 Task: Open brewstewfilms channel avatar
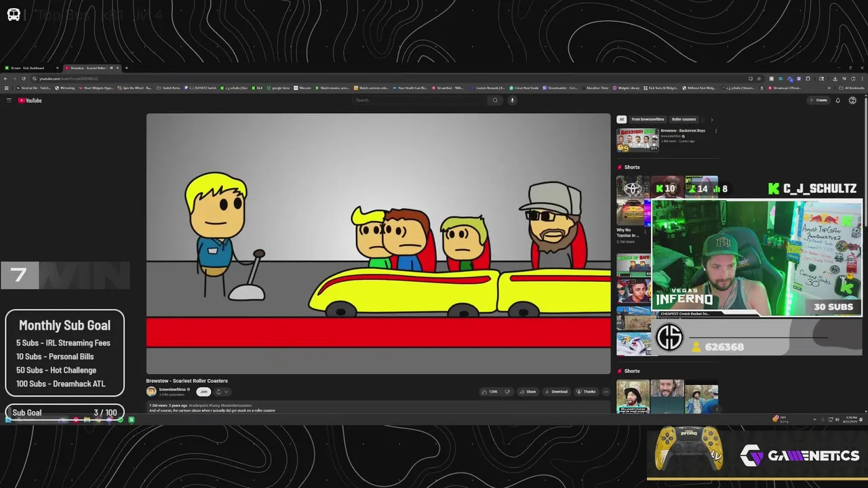(151, 391)
